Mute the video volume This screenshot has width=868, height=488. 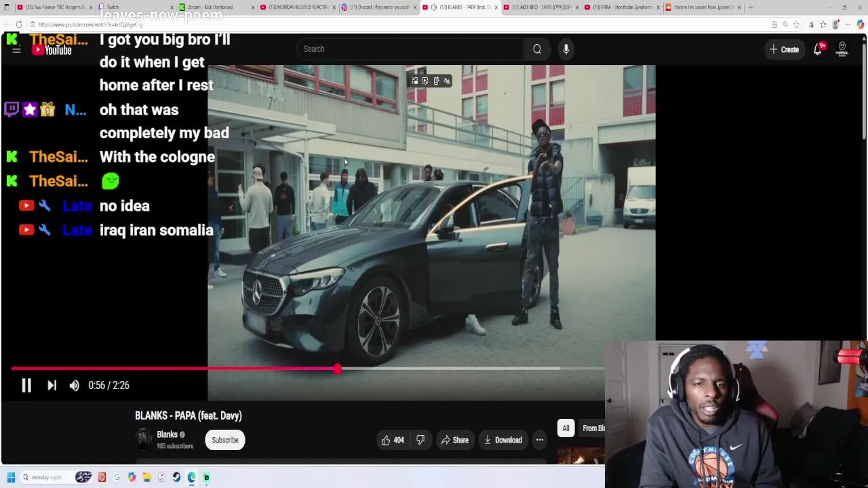(74, 385)
